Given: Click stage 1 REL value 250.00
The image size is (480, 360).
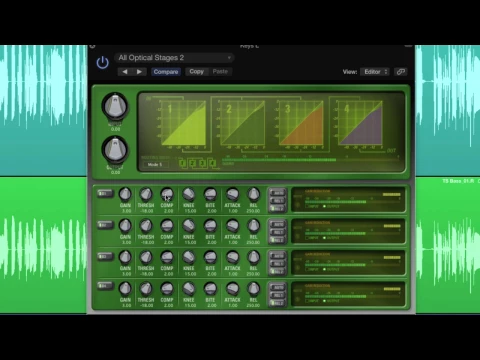Looking at the screenshot, I should (x=253, y=211).
